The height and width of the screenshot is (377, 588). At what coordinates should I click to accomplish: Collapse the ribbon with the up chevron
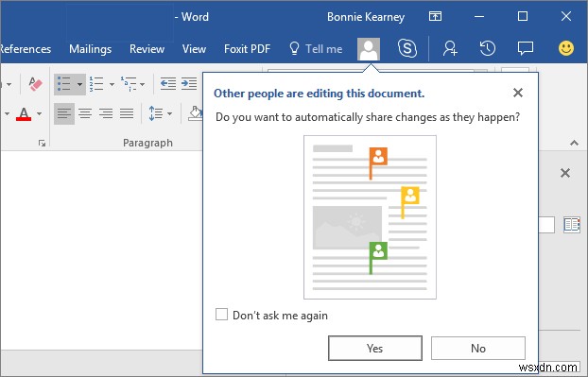click(x=574, y=143)
